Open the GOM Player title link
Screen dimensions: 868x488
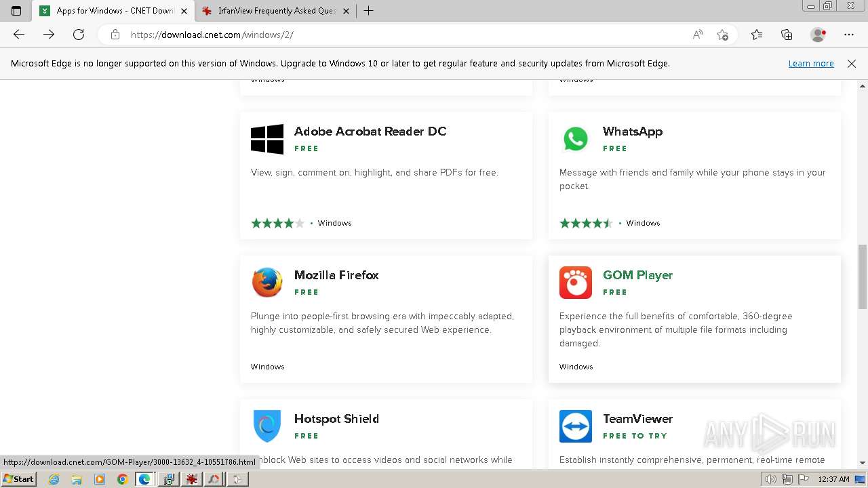pyautogui.click(x=637, y=275)
